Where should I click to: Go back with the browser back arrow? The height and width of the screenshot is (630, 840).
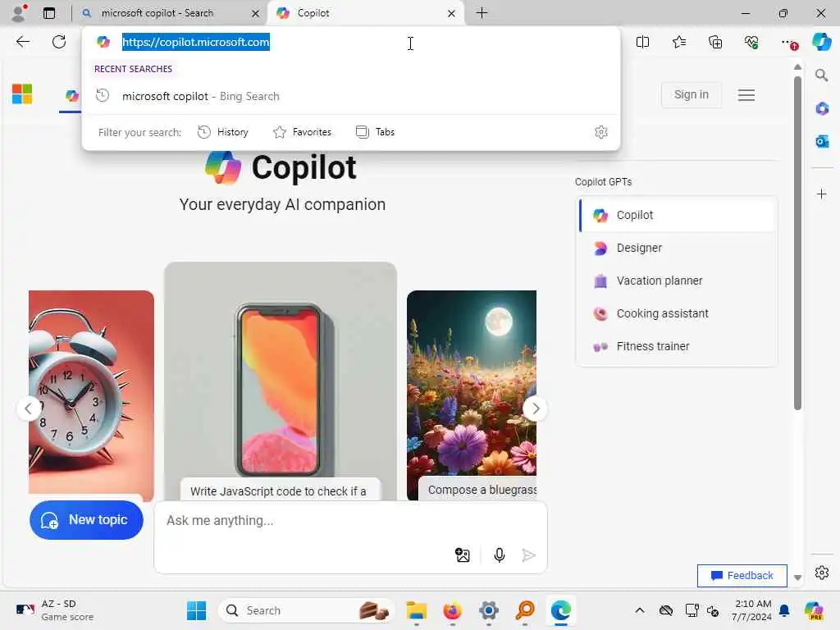coord(22,42)
